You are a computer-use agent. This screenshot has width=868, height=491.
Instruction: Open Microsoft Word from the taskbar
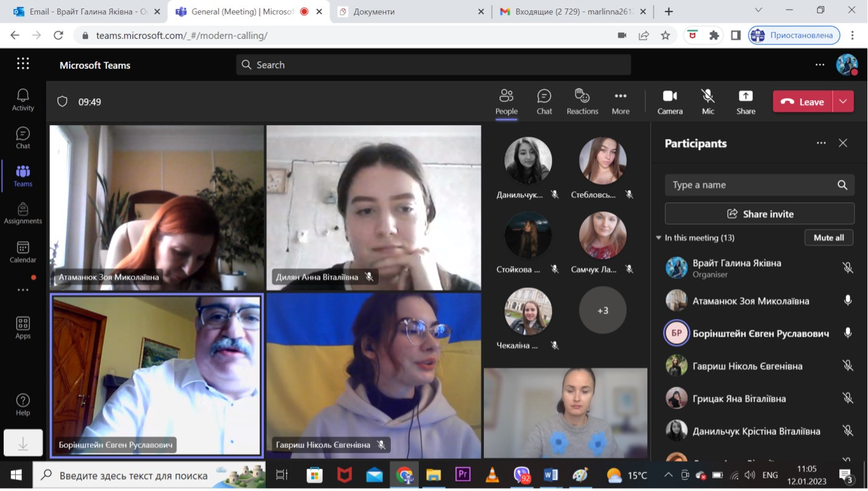(551, 475)
